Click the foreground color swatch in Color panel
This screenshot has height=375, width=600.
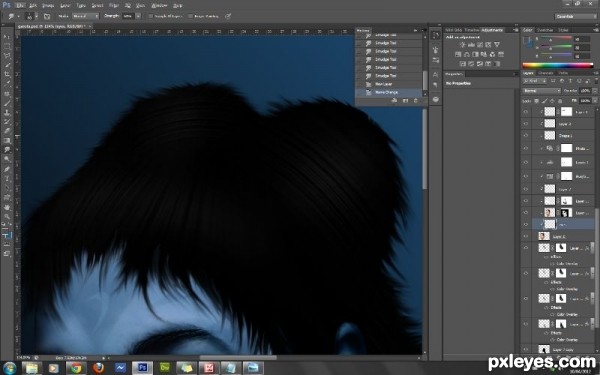[x=526, y=40]
